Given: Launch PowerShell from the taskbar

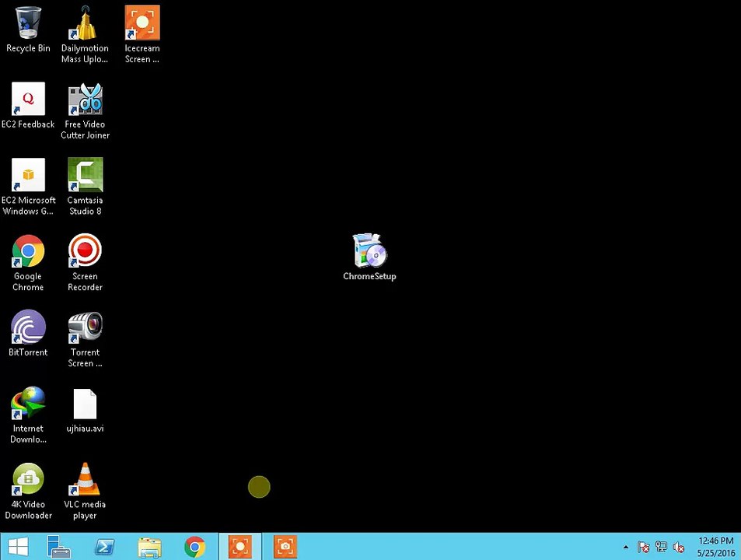Looking at the screenshot, I should point(104,548).
